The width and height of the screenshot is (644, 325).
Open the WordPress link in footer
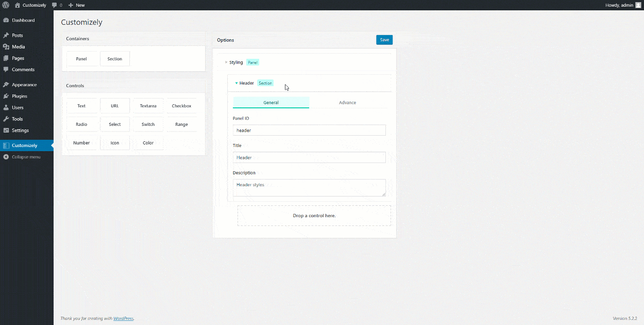(123, 318)
